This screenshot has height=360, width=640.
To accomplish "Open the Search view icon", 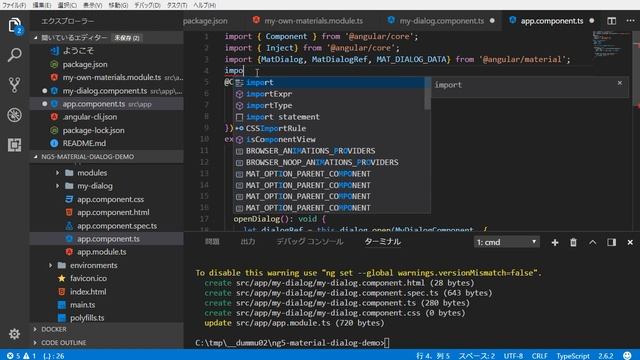I will point(15,55).
